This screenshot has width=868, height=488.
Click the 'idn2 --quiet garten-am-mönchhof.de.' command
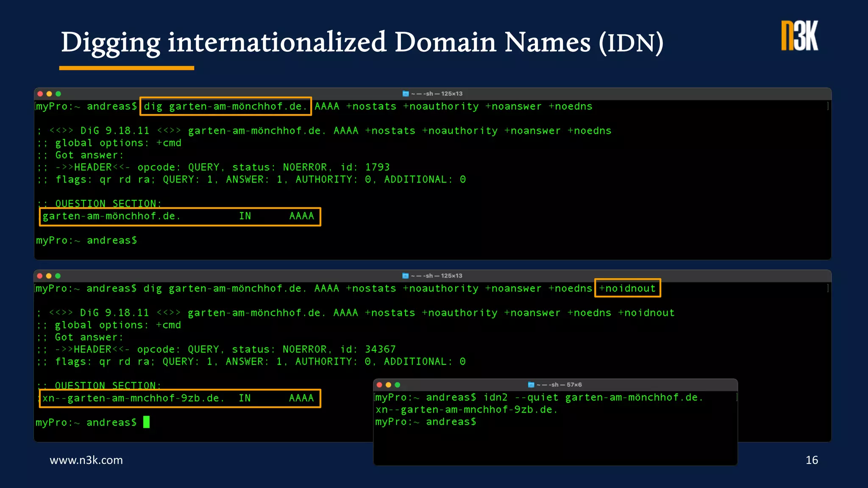tap(593, 397)
